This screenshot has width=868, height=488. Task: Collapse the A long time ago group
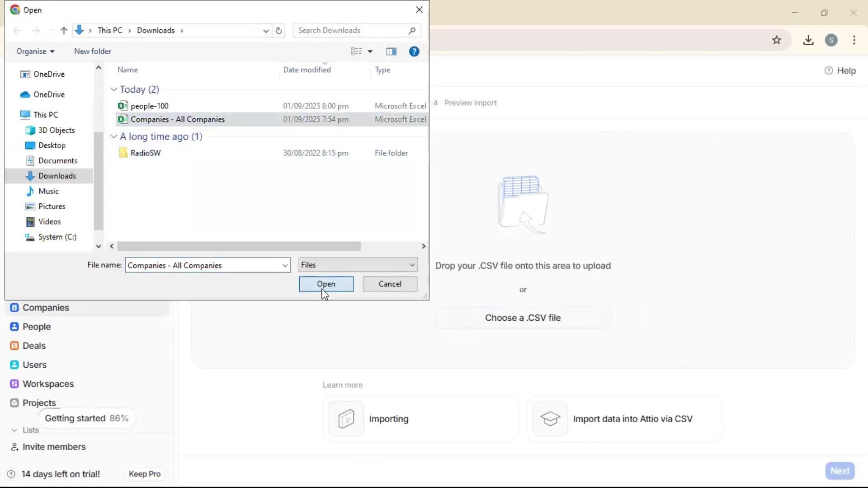click(x=113, y=136)
